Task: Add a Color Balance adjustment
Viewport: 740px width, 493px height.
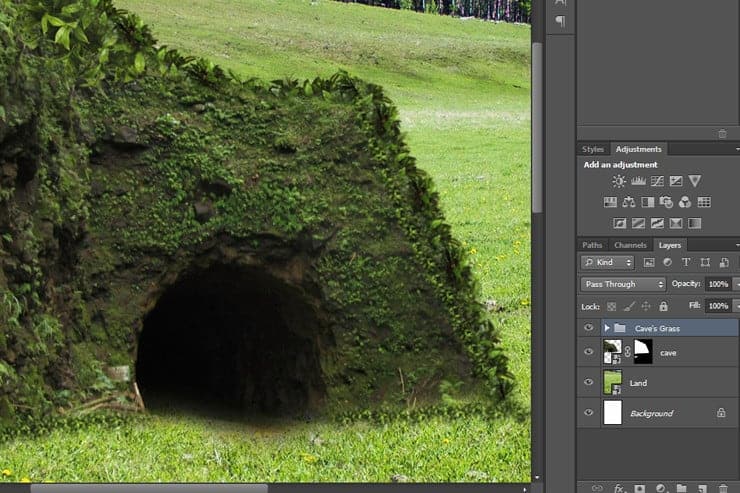Action: click(x=628, y=202)
